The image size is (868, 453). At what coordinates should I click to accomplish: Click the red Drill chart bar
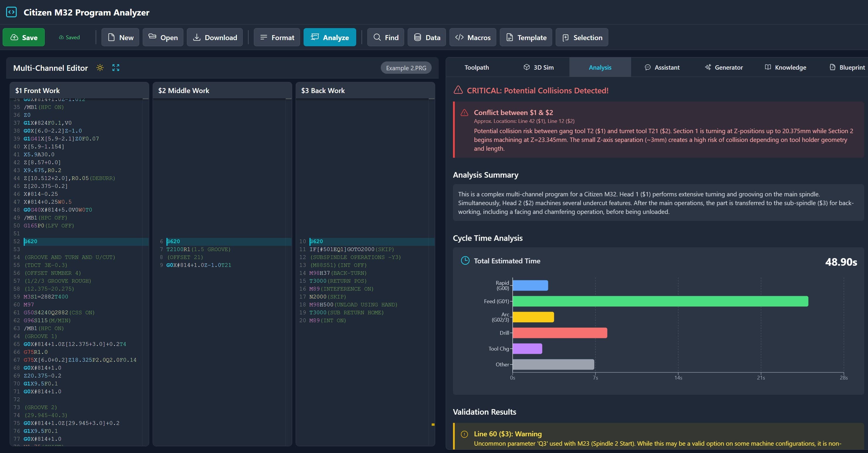(560, 333)
